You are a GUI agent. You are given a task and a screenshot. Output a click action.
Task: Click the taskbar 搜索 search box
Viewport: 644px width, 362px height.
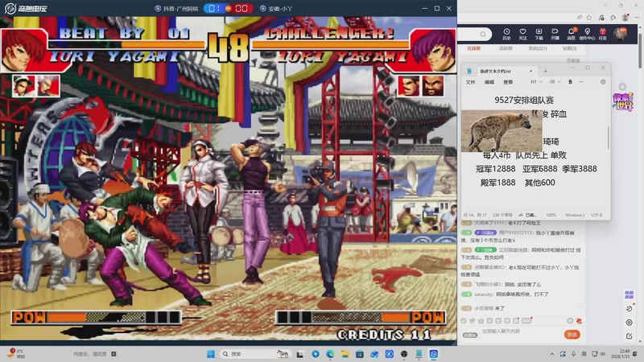[254, 354]
